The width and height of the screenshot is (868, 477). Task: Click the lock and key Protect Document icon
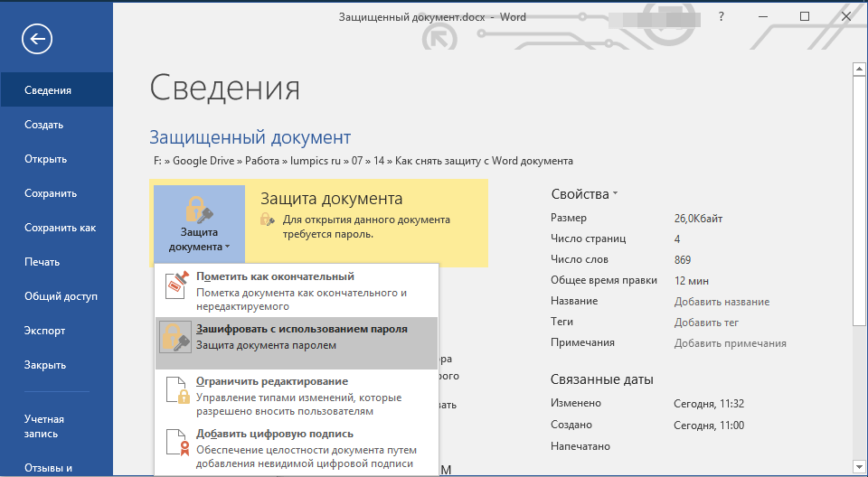point(199,210)
